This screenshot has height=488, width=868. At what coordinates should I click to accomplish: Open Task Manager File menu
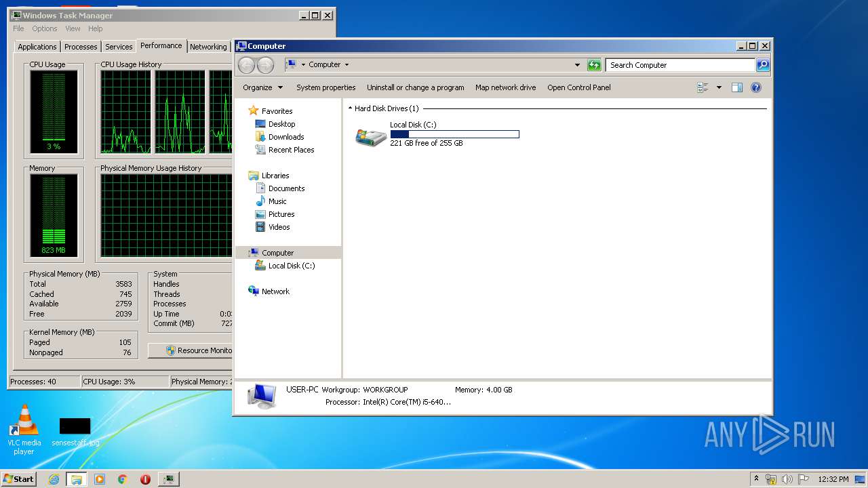18,28
